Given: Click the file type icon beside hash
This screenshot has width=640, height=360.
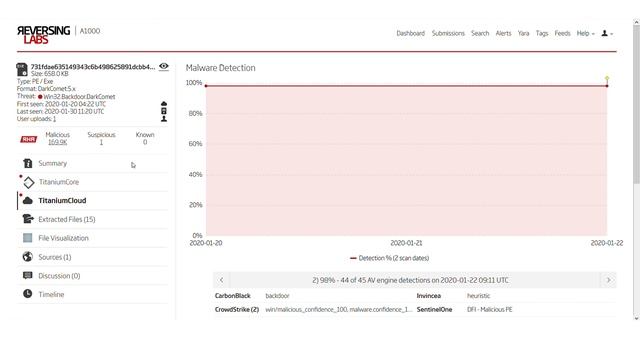Looking at the screenshot, I should [22, 69].
